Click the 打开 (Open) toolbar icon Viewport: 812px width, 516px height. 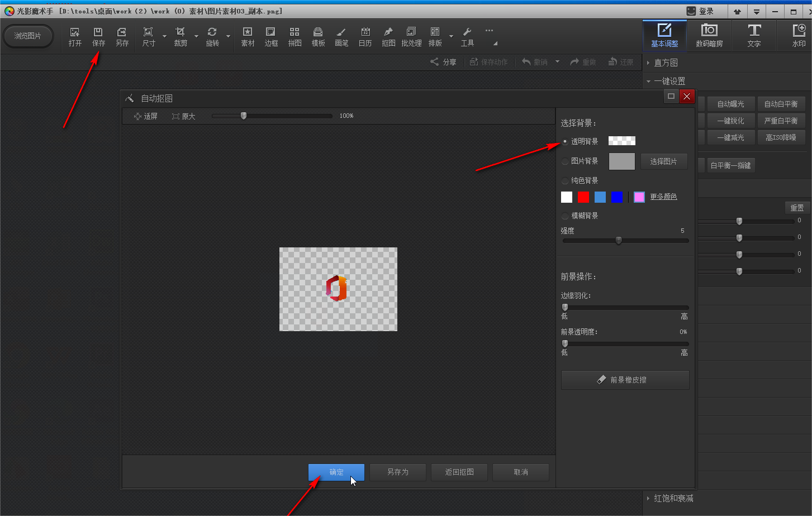point(75,37)
